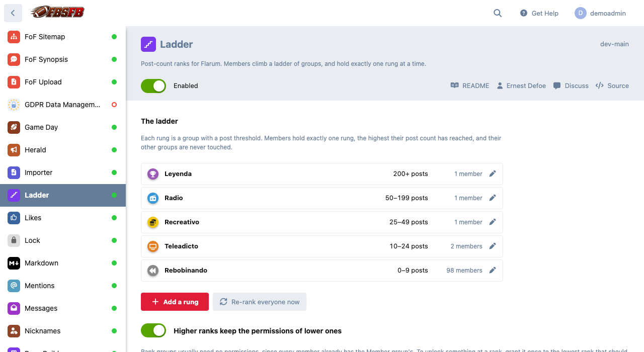Viewport: 644px width, 352px height.
Task: Open Lock in the sidebar
Action: pyautogui.click(x=63, y=240)
